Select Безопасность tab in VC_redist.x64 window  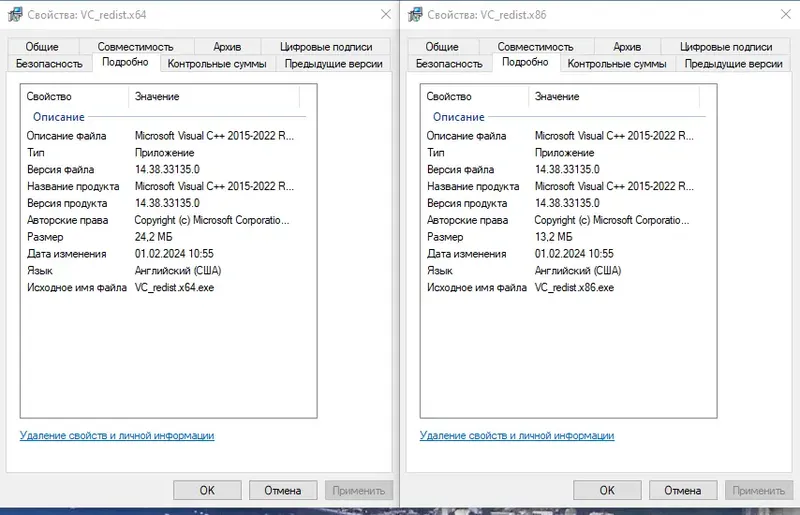[x=49, y=64]
